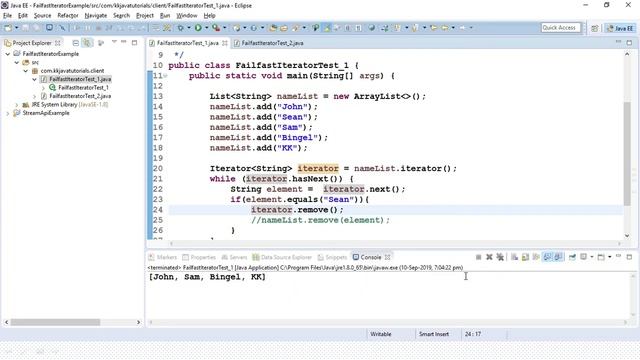Maximize the editor area

click(629, 42)
